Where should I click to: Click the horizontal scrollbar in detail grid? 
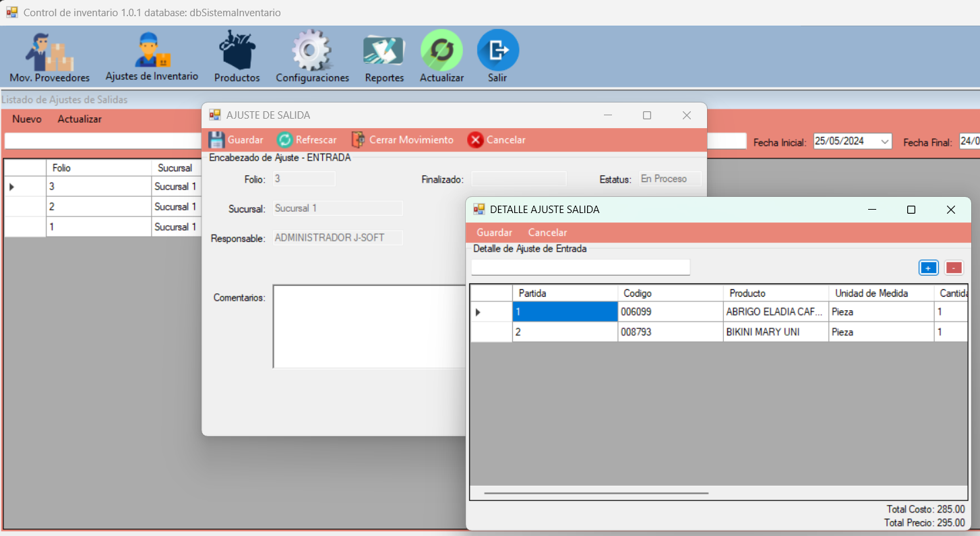596,493
